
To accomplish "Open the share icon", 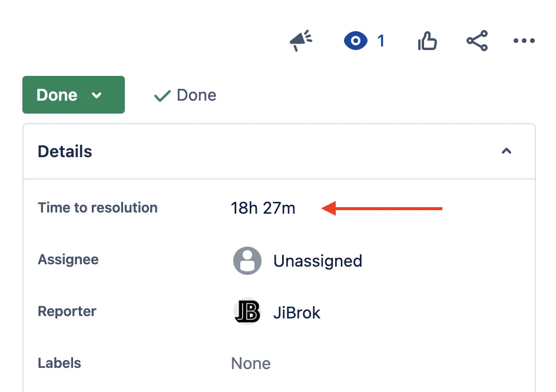I will pos(477,41).
